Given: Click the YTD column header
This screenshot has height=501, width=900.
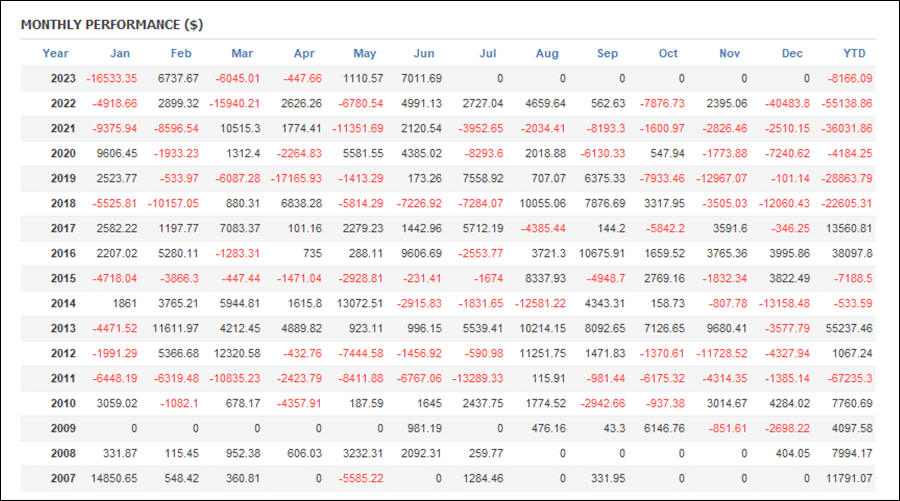Looking at the screenshot, I should click(854, 53).
